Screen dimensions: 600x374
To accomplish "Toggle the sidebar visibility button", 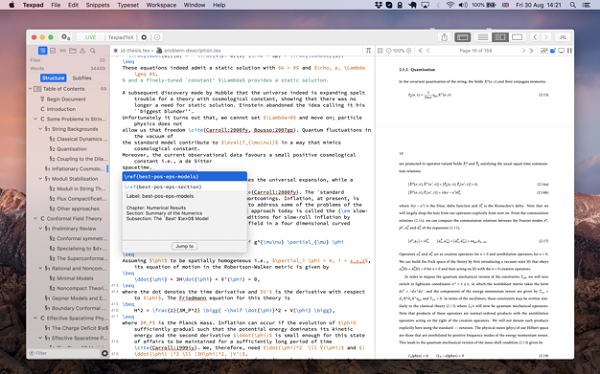I will [463, 37].
